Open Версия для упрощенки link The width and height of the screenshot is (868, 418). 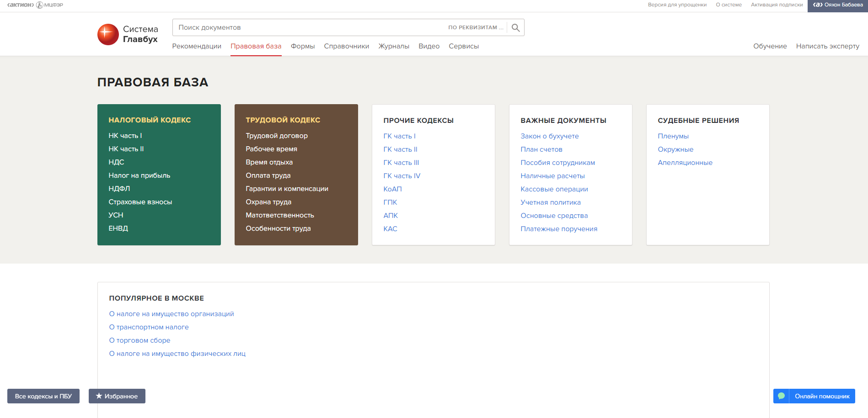(x=677, y=5)
